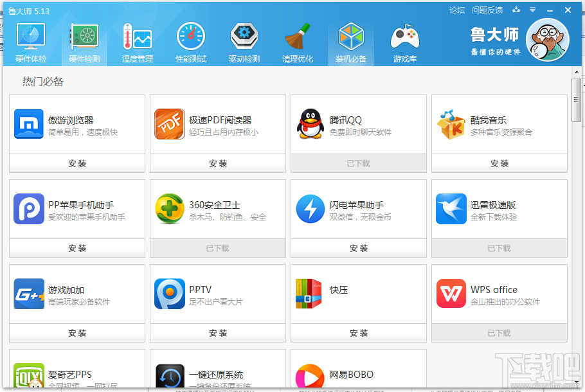Install PPTV with the 安装 button
Image resolution: width=585 pixels, height=392 pixels.
tap(218, 333)
